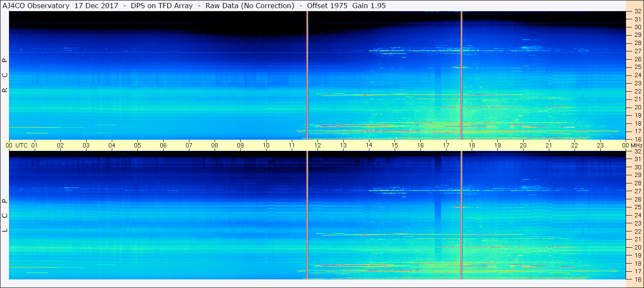This screenshot has width=644, height=288.
Task: Click 19 MHz label on RCP frequency scale
Action: pos(638,115)
